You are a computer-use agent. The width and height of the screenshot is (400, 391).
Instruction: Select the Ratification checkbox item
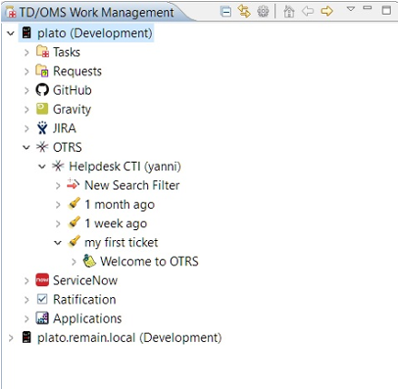(84, 299)
